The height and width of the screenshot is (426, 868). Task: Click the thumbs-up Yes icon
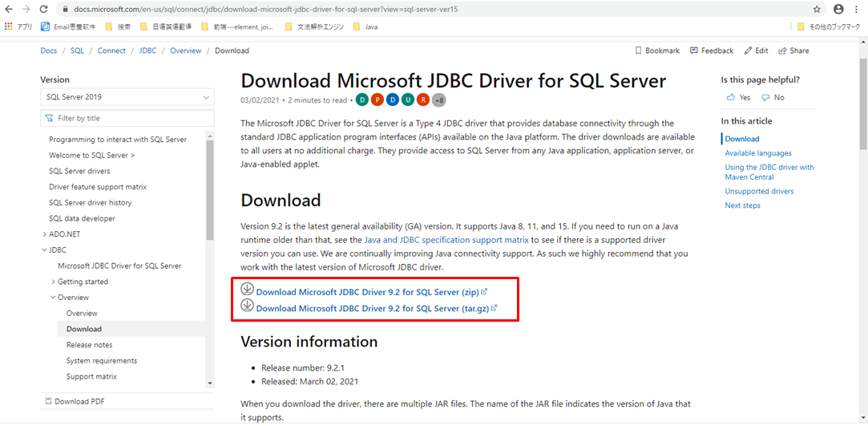(731, 97)
